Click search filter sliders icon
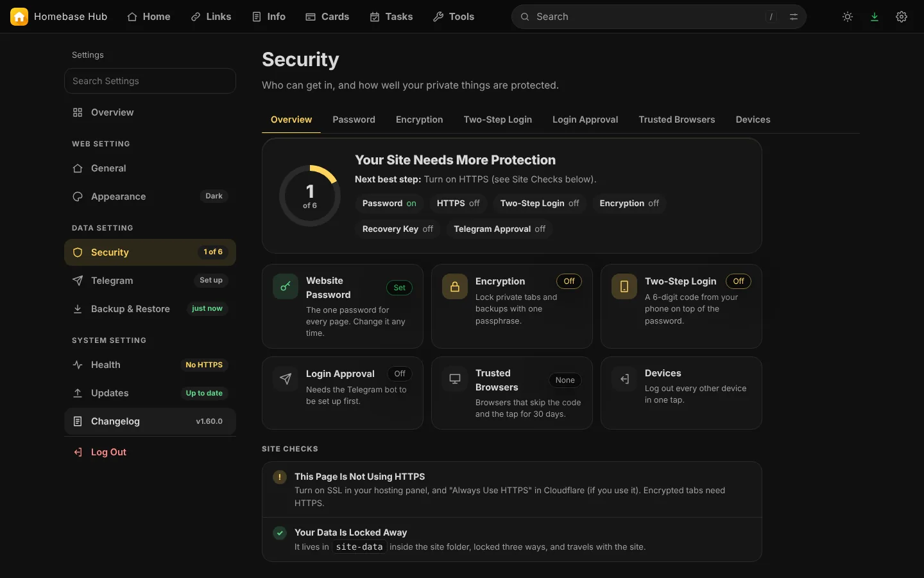This screenshot has height=578, width=924. pyautogui.click(x=794, y=17)
